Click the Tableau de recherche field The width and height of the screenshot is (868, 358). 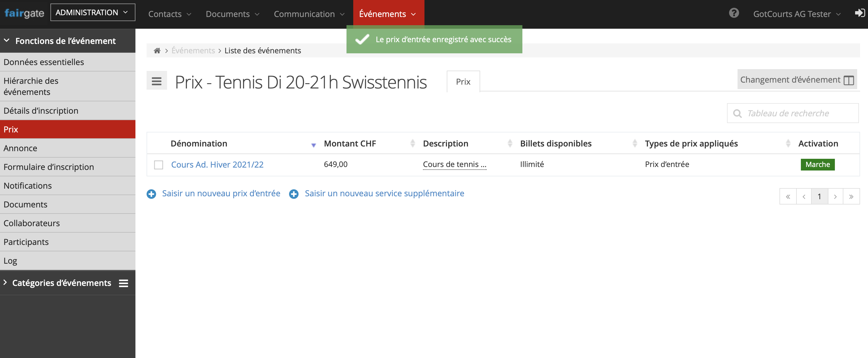pyautogui.click(x=793, y=113)
